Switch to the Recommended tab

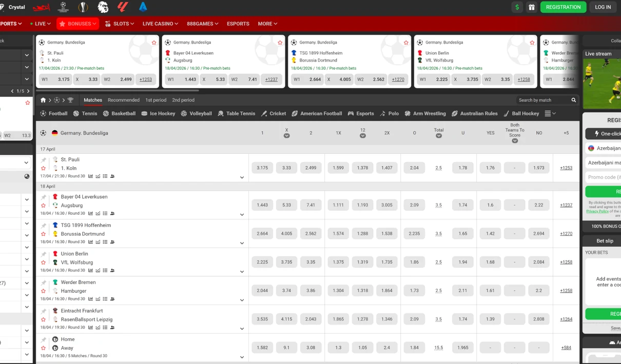pyautogui.click(x=124, y=100)
